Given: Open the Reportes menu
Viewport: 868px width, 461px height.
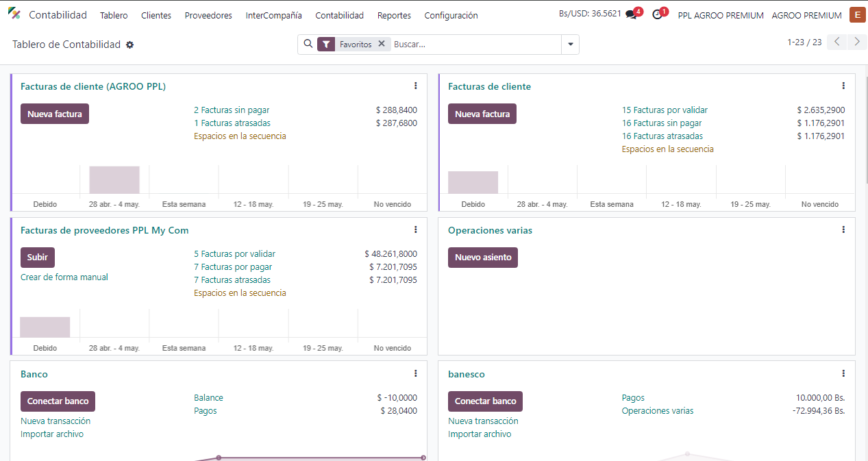Looking at the screenshot, I should click(x=394, y=15).
